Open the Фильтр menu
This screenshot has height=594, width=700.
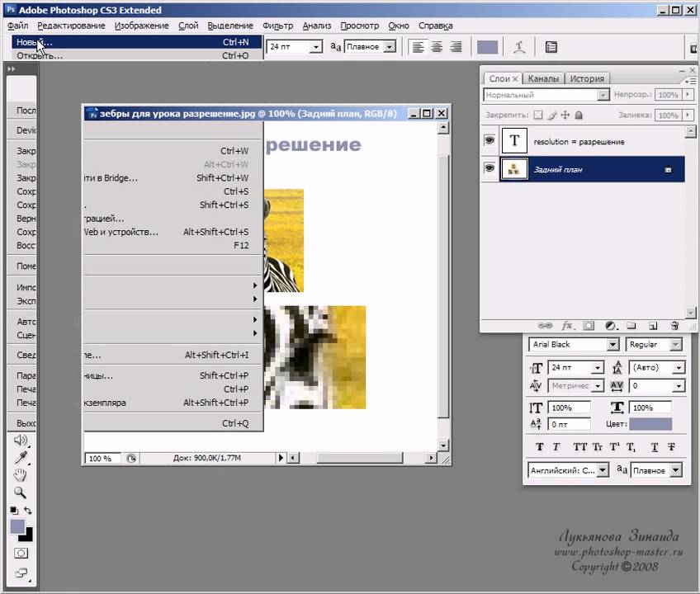(277, 26)
